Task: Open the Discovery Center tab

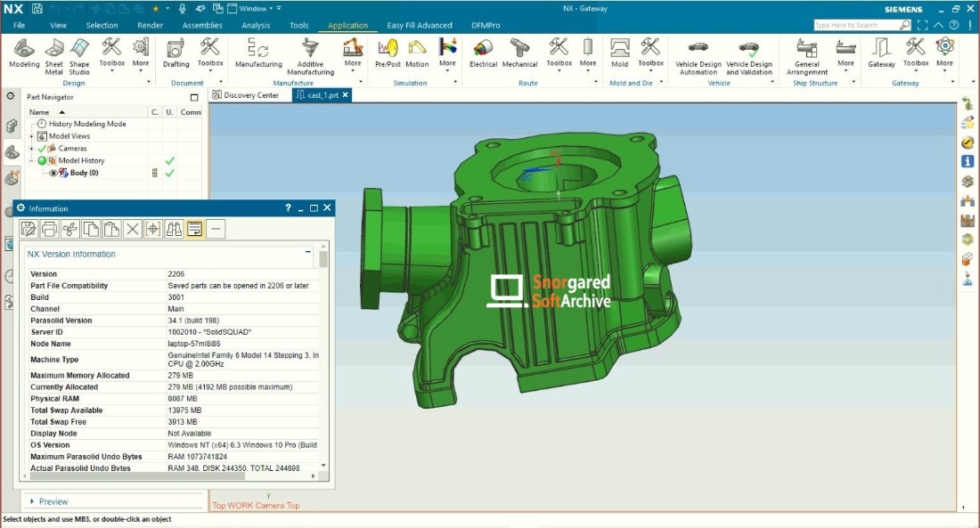Action: [x=250, y=95]
